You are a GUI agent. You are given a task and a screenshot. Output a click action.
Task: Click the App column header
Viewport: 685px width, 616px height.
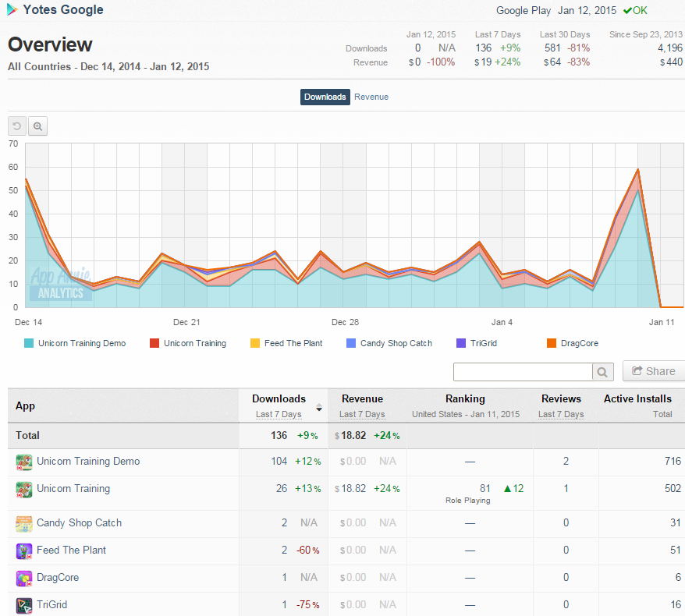tap(25, 406)
